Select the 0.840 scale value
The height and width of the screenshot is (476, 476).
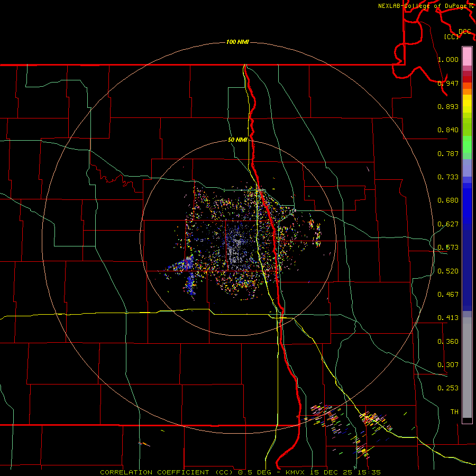448,130
